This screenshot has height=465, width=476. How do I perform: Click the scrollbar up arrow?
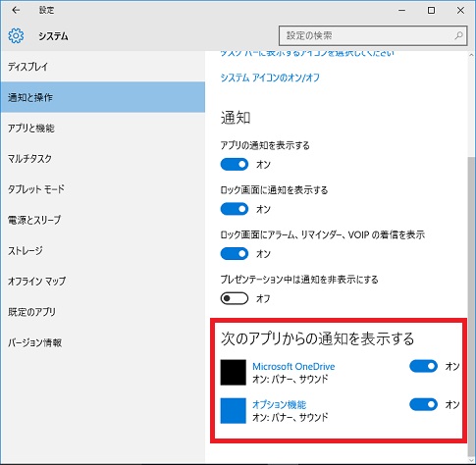tap(471, 55)
